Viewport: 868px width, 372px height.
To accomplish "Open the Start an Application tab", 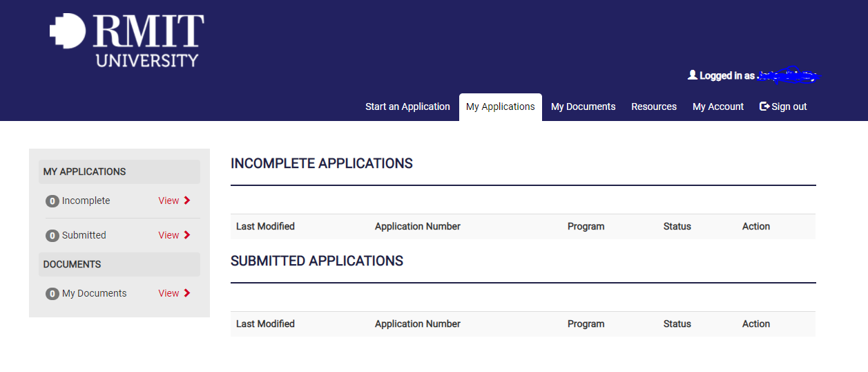I will pyautogui.click(x=407, y=106).
